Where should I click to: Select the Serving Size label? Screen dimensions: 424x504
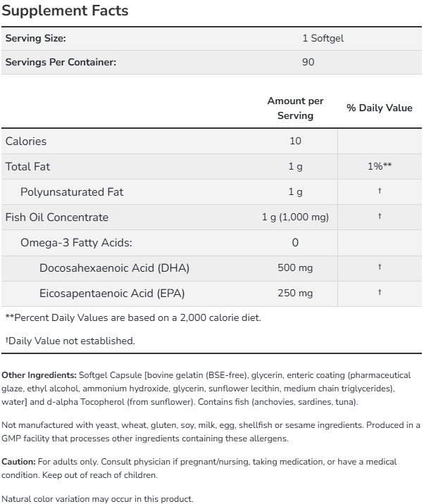click(x=36, y=39)
